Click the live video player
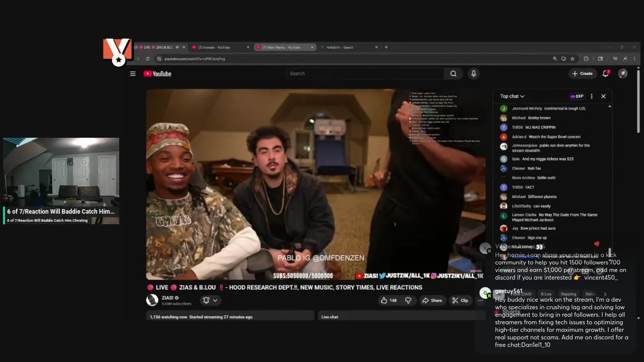This screenshot has height=362, width=644. pos(316,184)
